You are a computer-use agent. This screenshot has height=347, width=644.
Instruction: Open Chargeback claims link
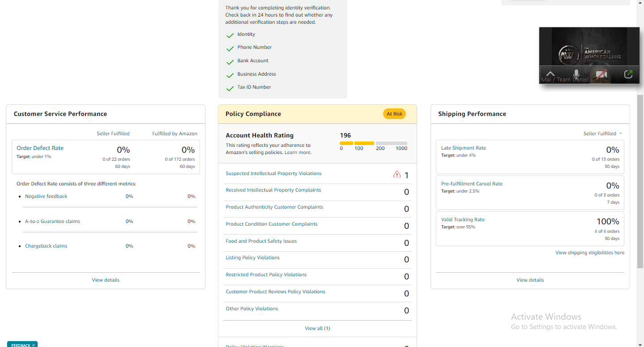46,246
